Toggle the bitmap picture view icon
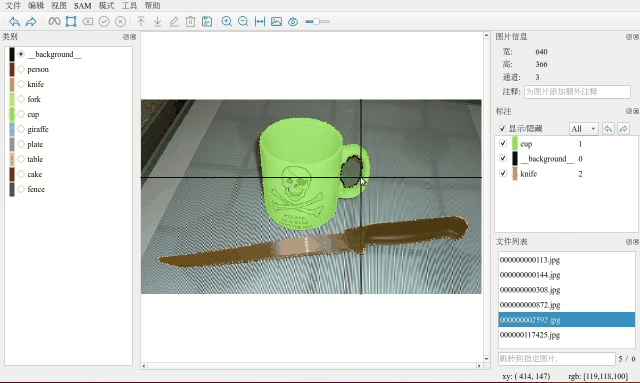Viewport: 640px width, 383px height. [276, 22]
